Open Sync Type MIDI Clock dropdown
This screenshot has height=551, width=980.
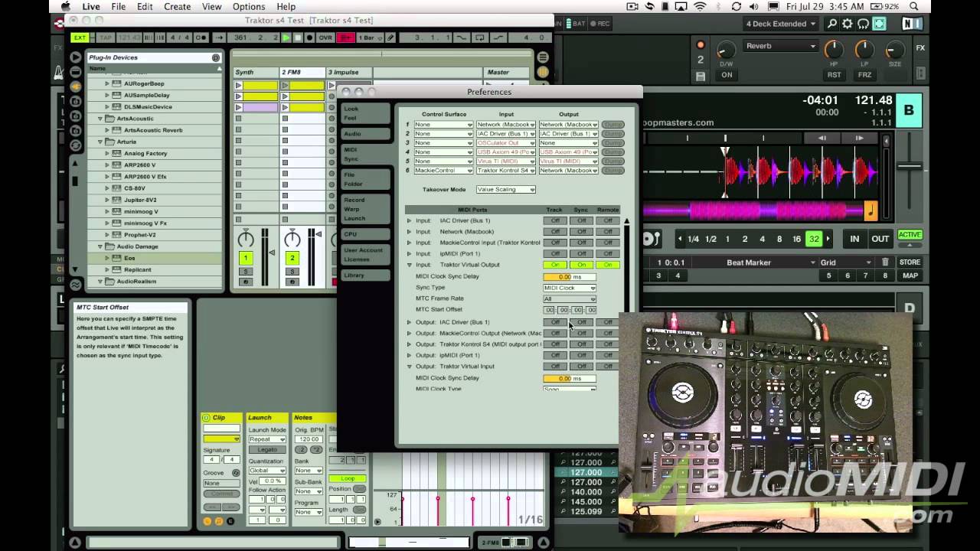[x=570, y=288]
